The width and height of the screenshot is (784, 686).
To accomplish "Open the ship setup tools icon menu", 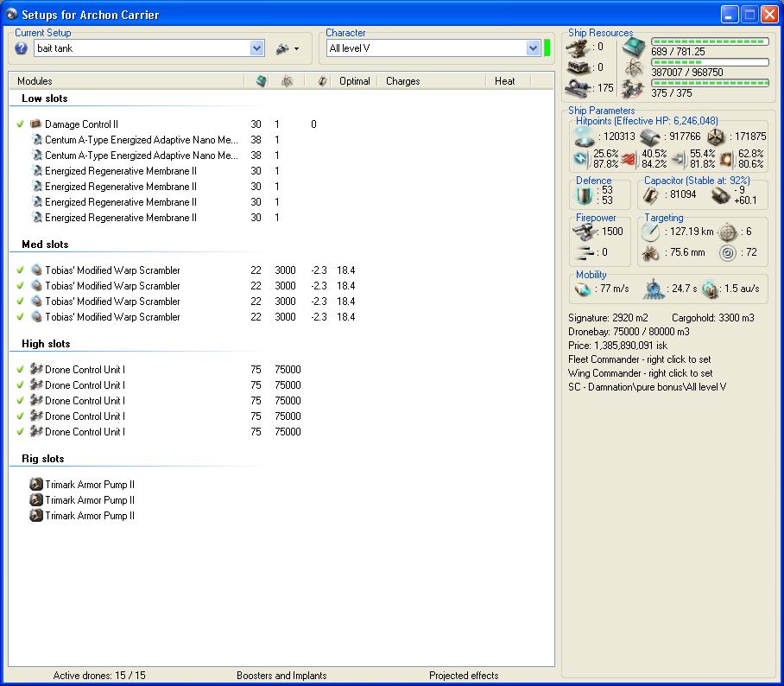I will [x=287, y=48].
